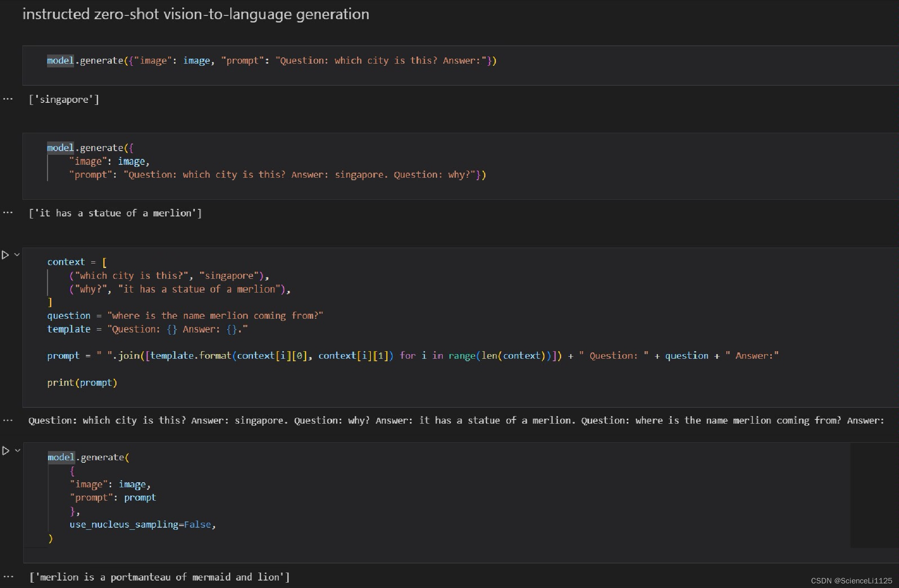Click the printed long prompt output text
899x588 pixels.
(456, 421)
